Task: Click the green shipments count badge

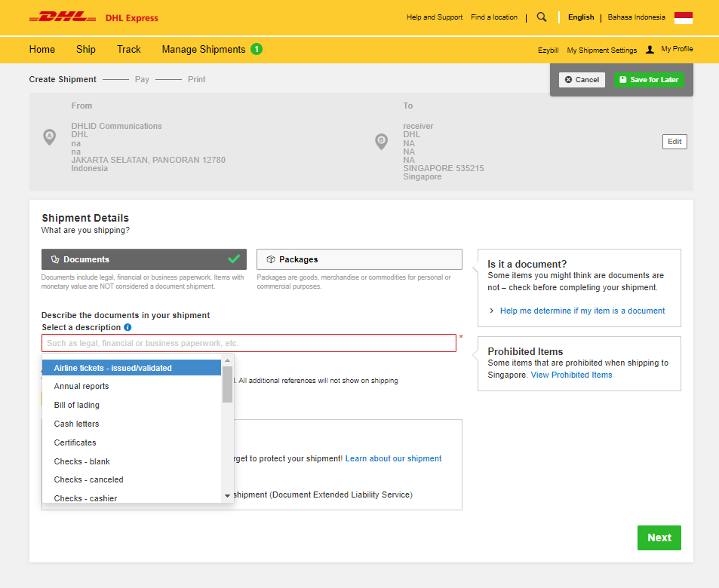Action: pos(257,49)
